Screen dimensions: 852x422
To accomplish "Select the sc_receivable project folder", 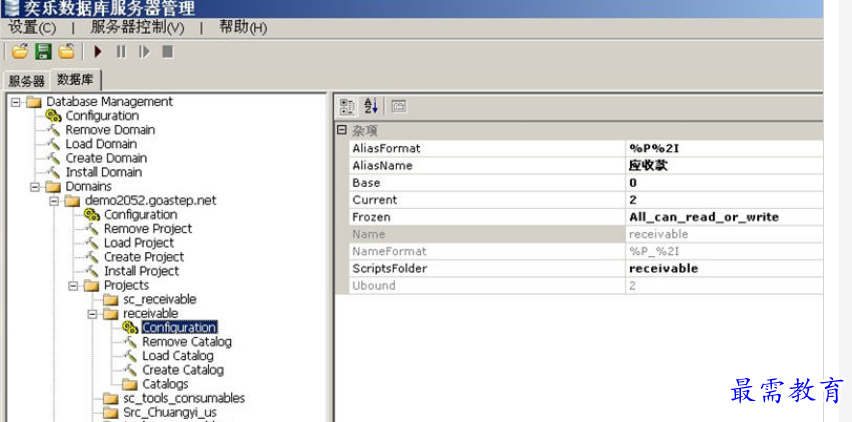I will pos(160,299).
